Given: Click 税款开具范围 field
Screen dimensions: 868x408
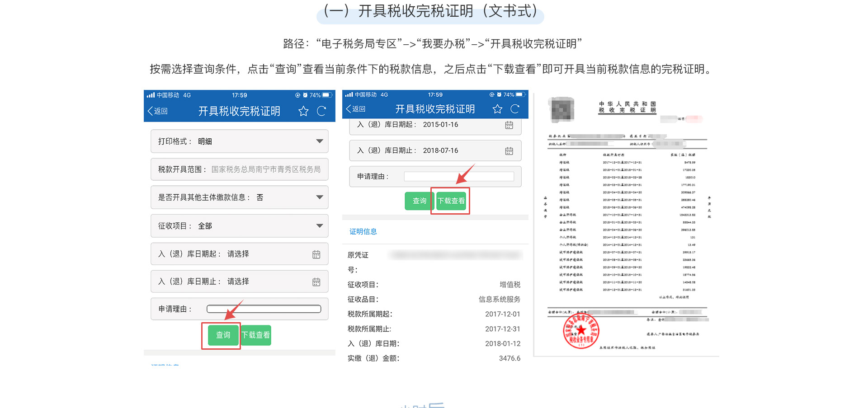Looking at the screenshot, I should [x=240, y=169].
